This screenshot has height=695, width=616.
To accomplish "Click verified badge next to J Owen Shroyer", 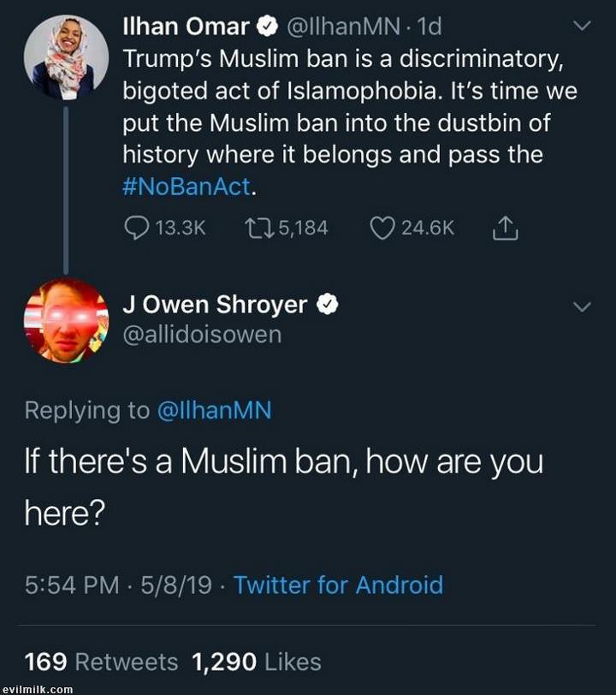I will pyautogui.click(x=329, y=305).
